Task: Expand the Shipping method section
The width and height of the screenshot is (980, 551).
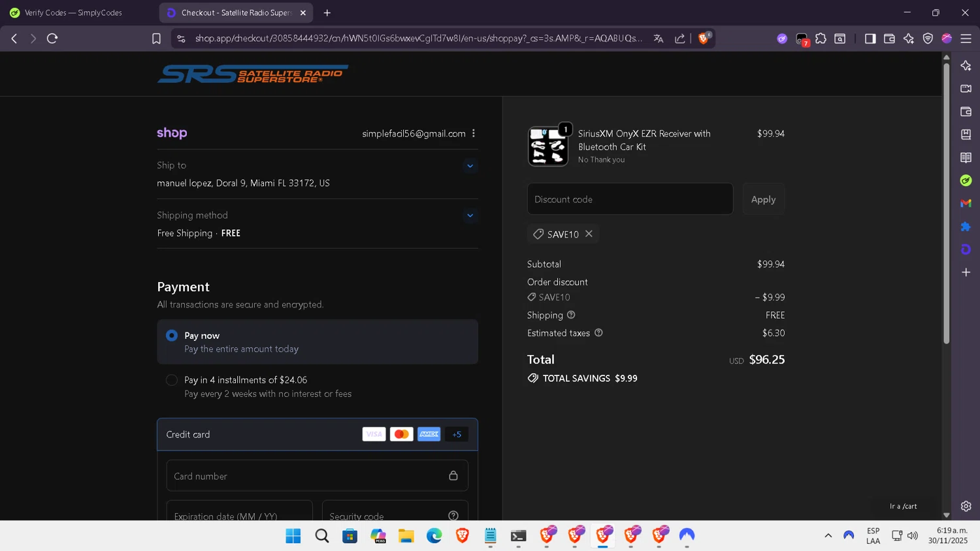Action: (x=470, y=215)
